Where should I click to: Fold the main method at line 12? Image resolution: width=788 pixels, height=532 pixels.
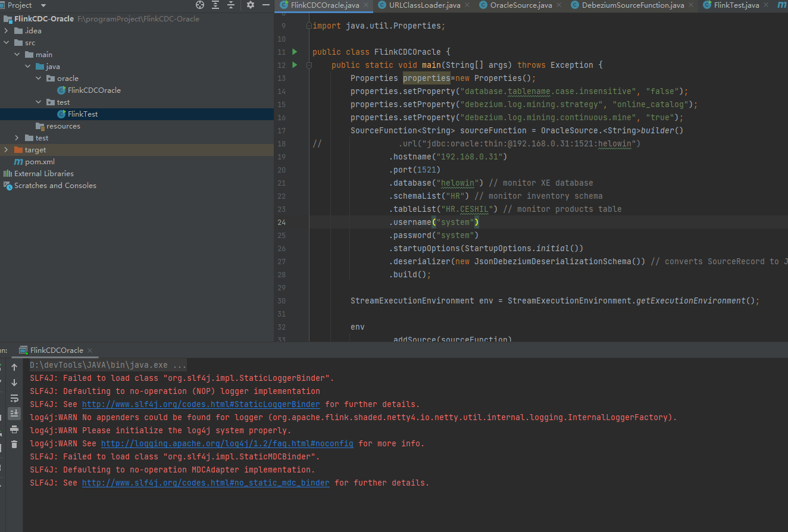pyautogui.click(x=309, y=65)
